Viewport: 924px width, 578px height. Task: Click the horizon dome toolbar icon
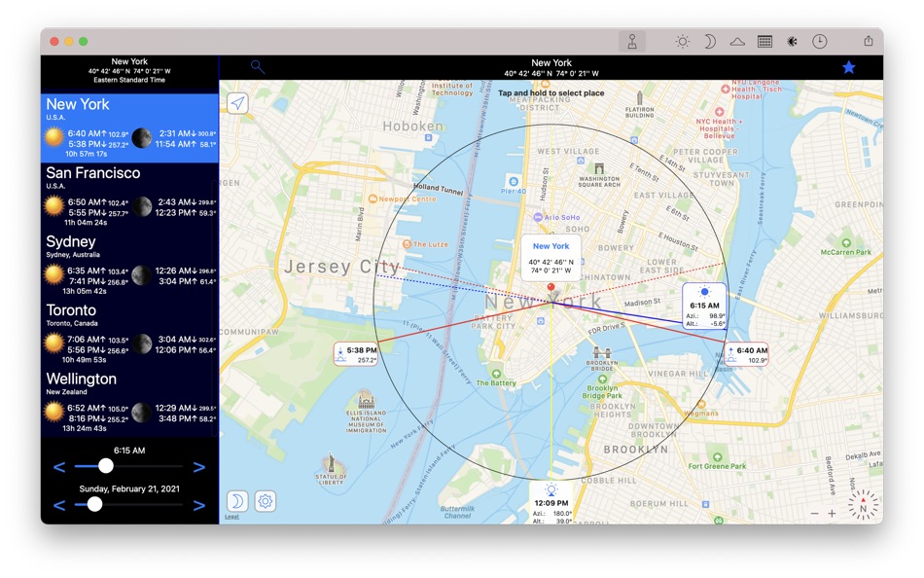point(737,41)
